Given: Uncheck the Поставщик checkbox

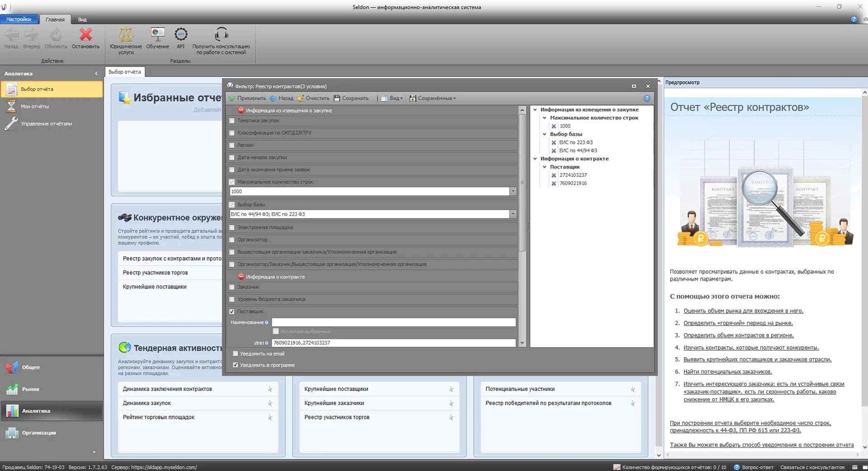Looking at the screenshot, I should [x=232, y=311].
